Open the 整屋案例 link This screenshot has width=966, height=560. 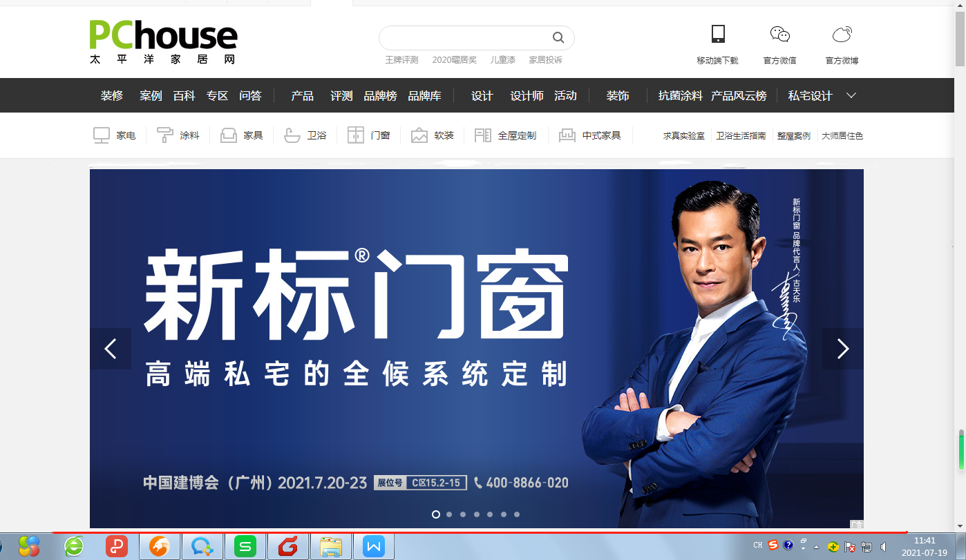coord(793,136)
